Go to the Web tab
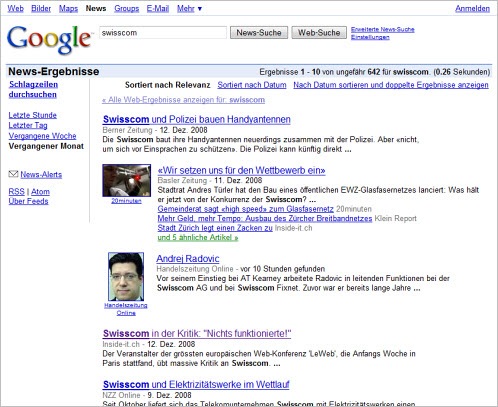Viewport: 498px width, 407px height. pos(16,8)
